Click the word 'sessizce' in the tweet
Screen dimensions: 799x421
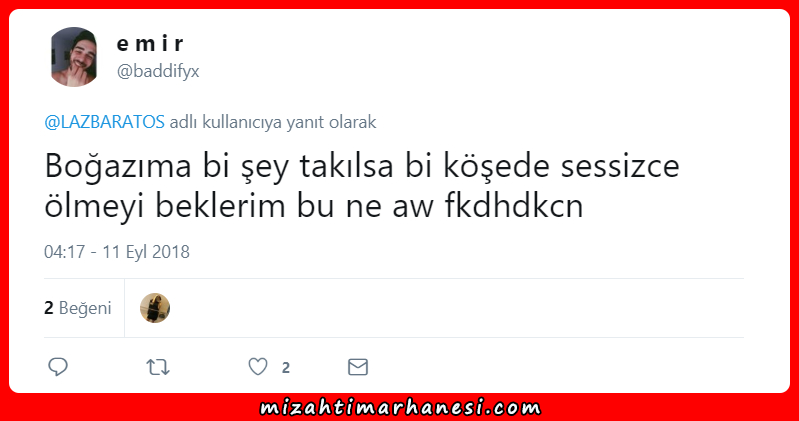[x=620, y=166]
